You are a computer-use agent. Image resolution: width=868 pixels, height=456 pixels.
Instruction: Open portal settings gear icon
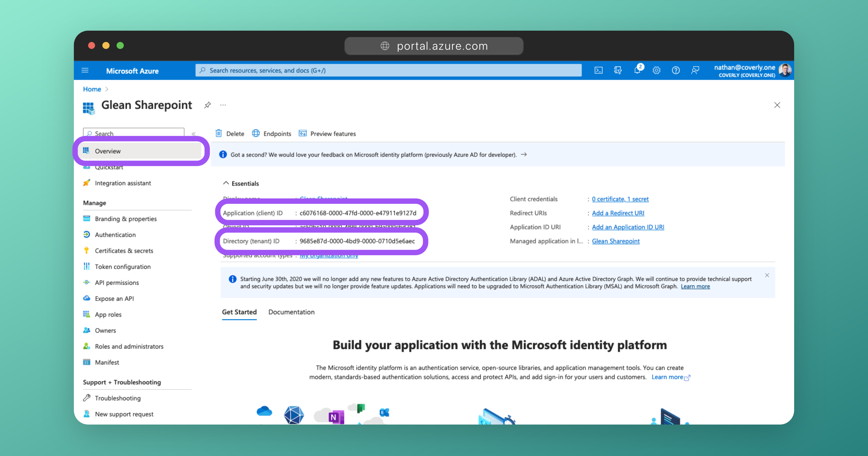click(656, 70)
